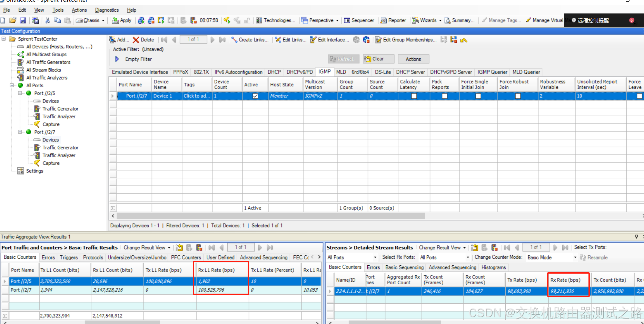Screen dimensions: 644x324
Task: Open Change Counter Mode Basic Mode dropdown
Action: coord(552,257)
